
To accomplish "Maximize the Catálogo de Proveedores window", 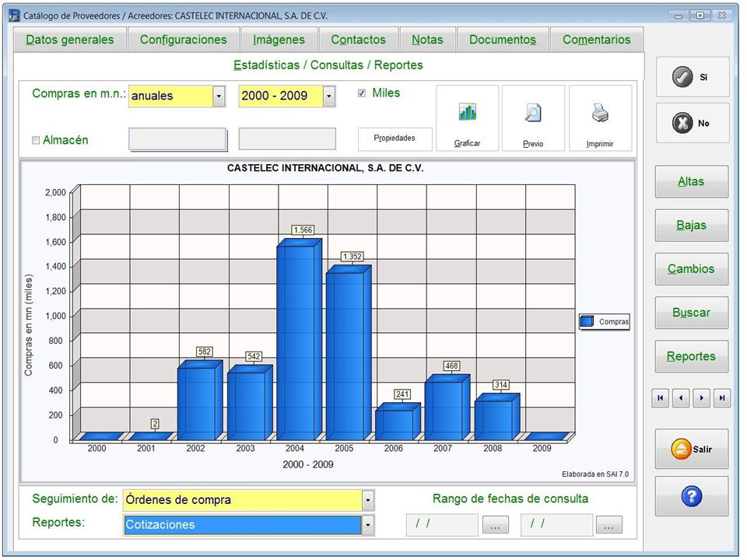I will tap(700, 16).
